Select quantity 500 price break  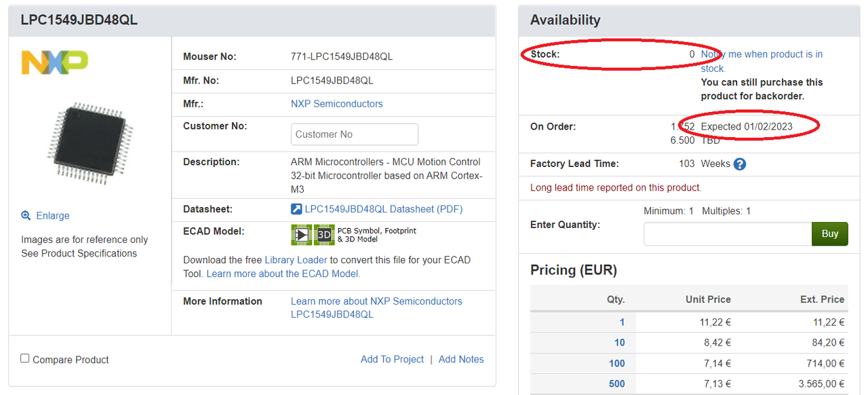(616, 384)
